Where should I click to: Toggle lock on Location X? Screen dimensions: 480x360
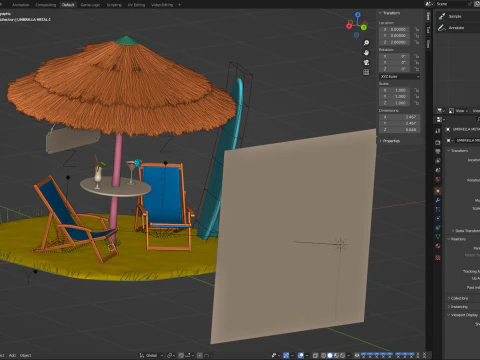pos(416,29)
